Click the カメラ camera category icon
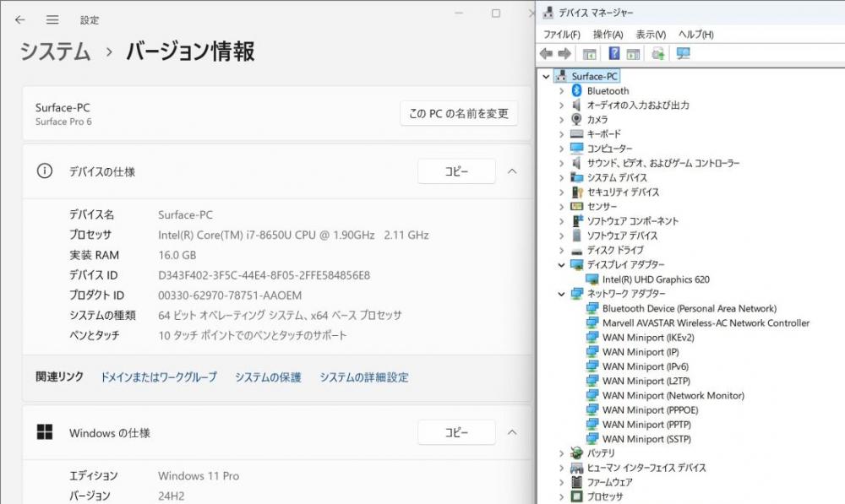Image resolution: width=845 pixels, height=504 pixels. 576,119
